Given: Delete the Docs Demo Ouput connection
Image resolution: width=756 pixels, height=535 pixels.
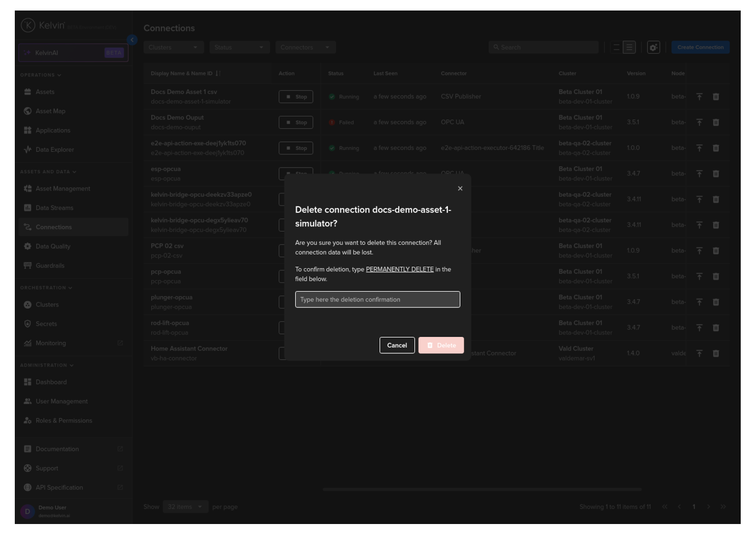Looking at the screenshot, I should (715, 122).
